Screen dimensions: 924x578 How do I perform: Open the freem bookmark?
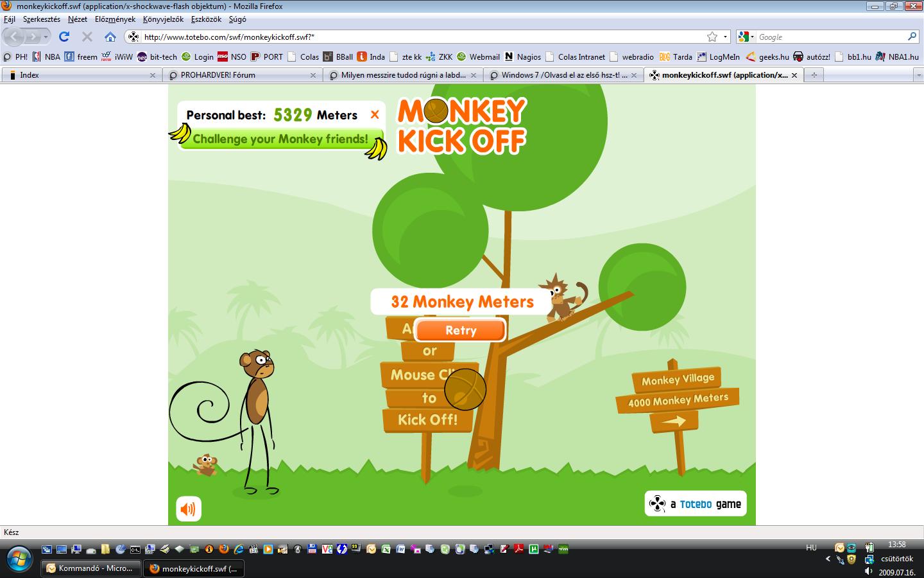[x=81, y=57]
